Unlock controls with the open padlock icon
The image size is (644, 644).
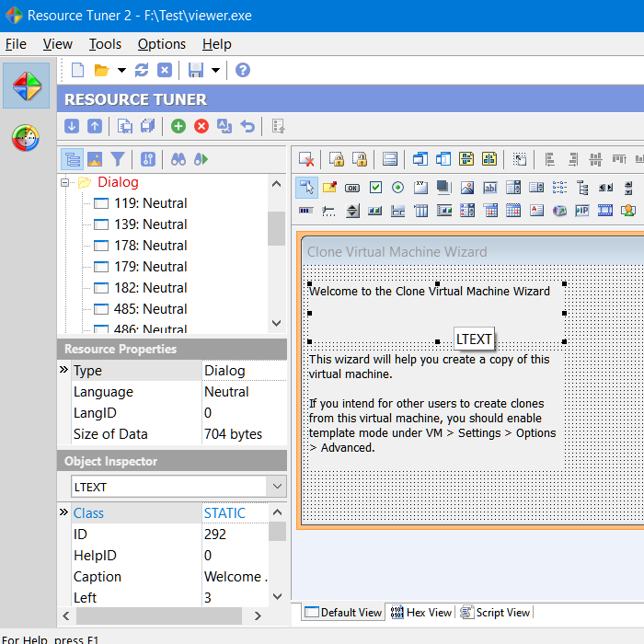coord(360,159)
